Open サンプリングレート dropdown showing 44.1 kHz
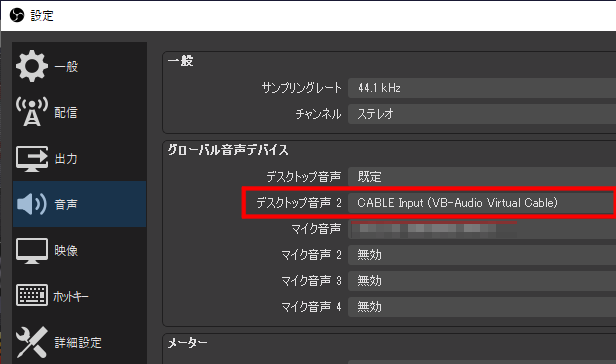This screenshot has height=364, width=616. tap(482, 88)
